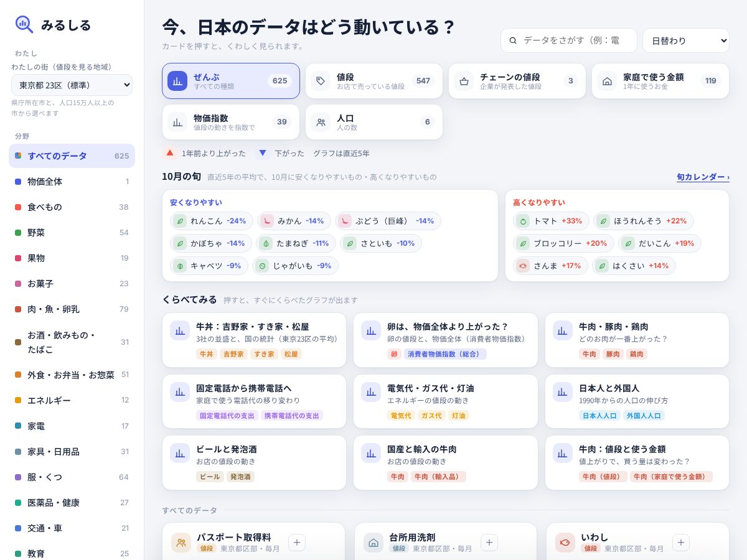The width and height of the screenshot is (747, 560).
Task: Select お酒・飲みもの・たばこ in sidebar
Action: 72,342
